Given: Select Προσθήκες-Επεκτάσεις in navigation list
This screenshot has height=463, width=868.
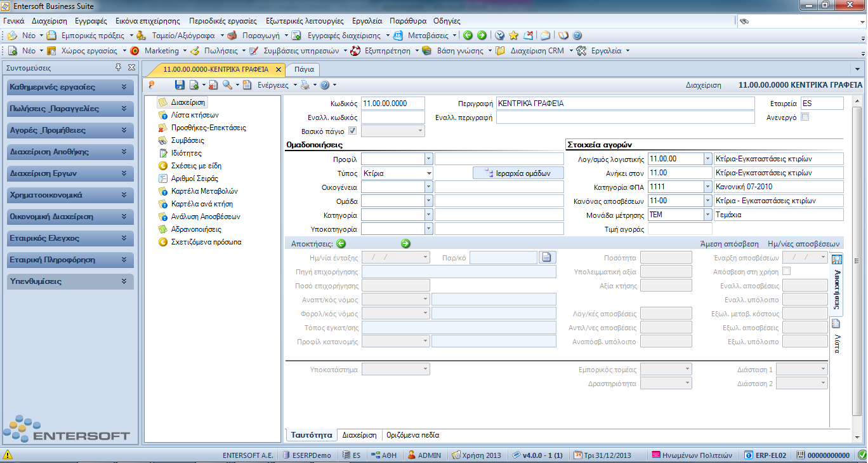Looking at the screenshot, I should point(209,128).
